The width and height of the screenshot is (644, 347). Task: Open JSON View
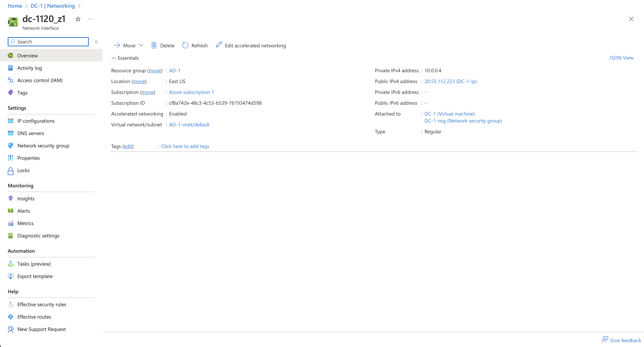point(621,58)
